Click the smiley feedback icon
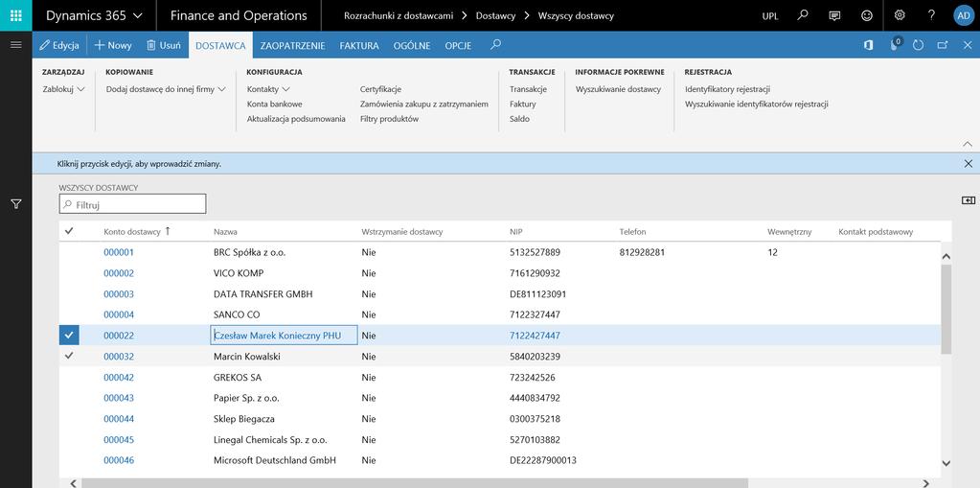Screen dimensions: 980x488 [x=867, y=15]
